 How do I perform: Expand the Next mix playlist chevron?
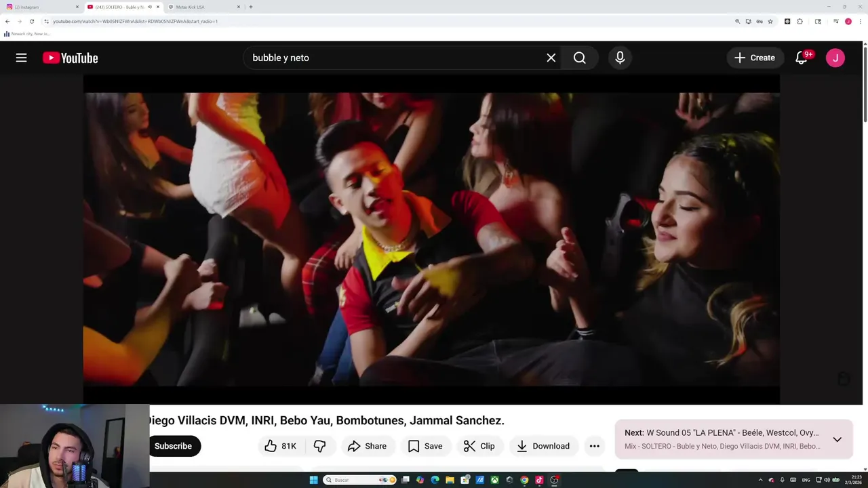click(x=837, y=439)
